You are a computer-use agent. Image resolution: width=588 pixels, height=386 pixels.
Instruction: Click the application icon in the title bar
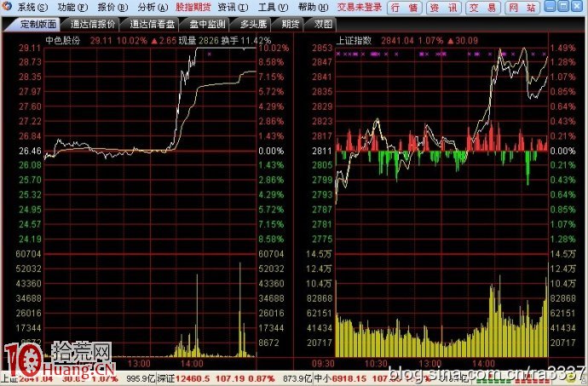[8, 7]
